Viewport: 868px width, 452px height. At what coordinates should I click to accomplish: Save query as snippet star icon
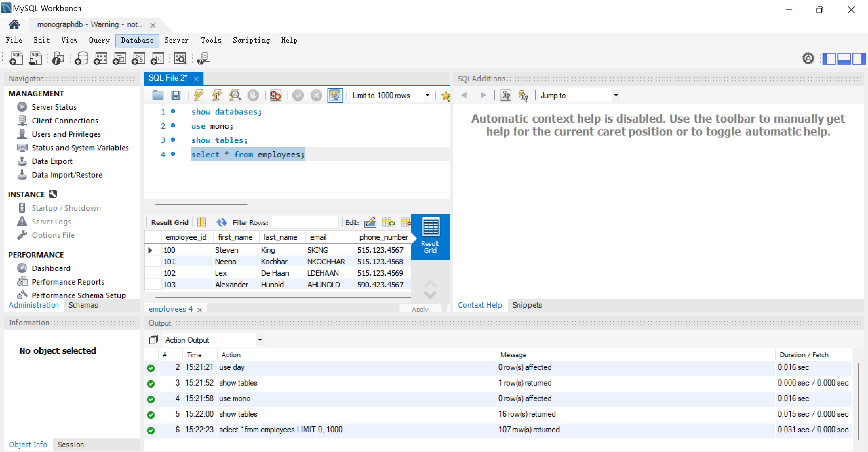tap(446, 96)
